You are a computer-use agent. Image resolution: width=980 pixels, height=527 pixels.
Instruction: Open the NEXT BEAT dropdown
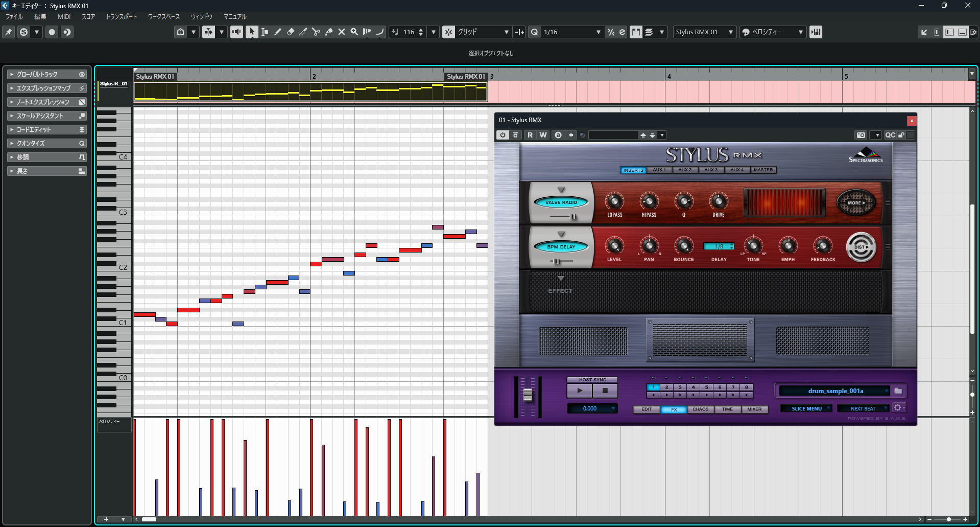863,408
